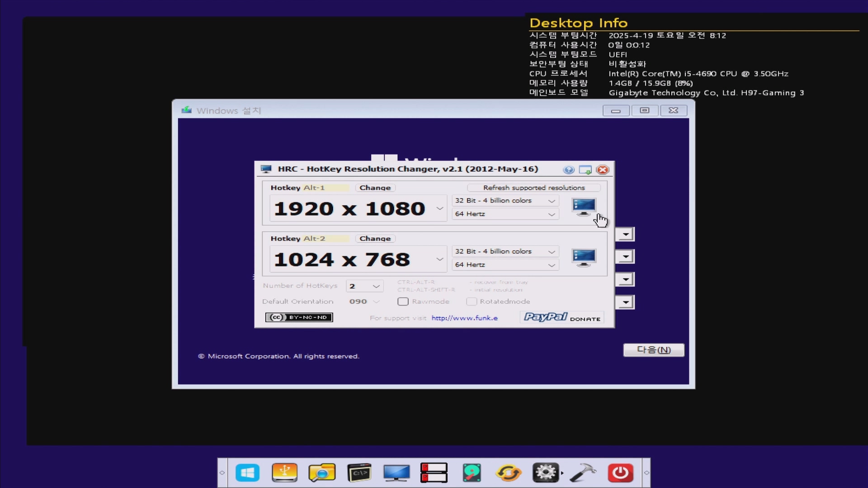Open the hard disk tool icon in dock

point(472,473)
